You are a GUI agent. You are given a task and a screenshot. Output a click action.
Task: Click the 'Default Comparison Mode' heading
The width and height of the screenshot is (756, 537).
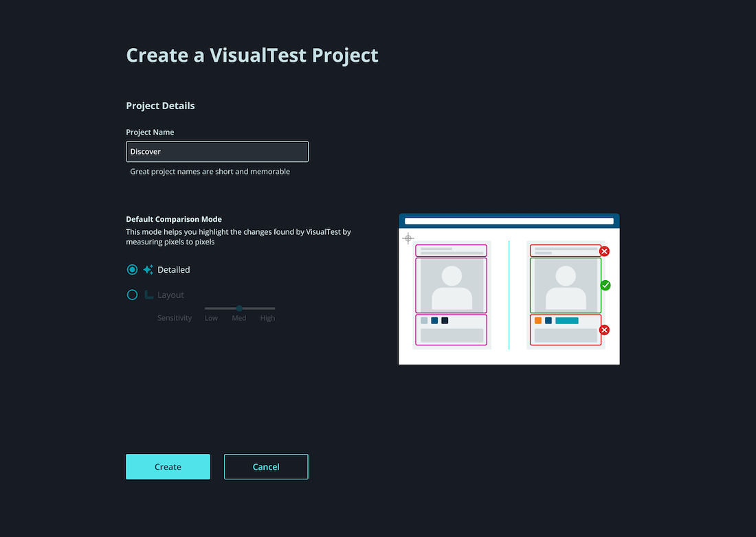(x=174, y=219)
